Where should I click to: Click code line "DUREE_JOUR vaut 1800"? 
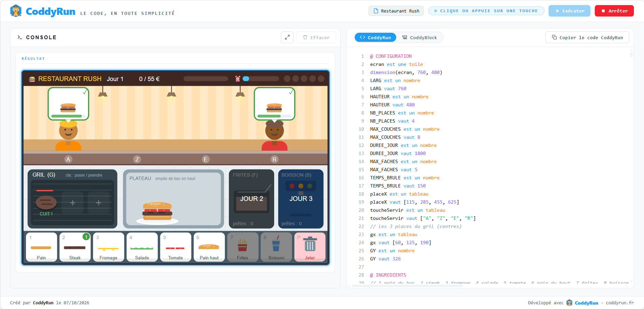(x=398, y=153)
